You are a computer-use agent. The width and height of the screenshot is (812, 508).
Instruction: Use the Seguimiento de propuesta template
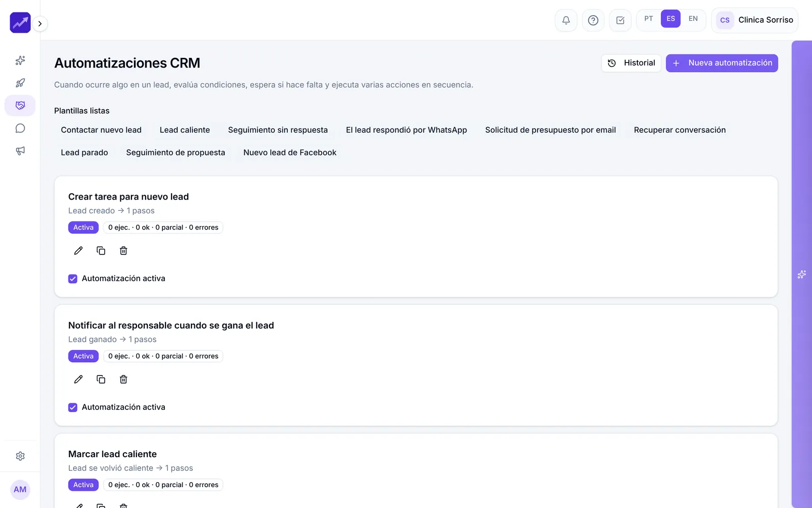coord(176,152)
